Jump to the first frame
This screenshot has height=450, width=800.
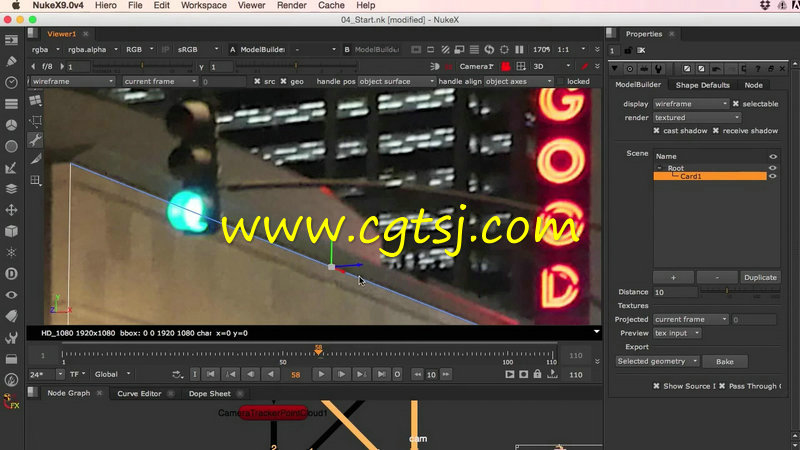(210, 374)
